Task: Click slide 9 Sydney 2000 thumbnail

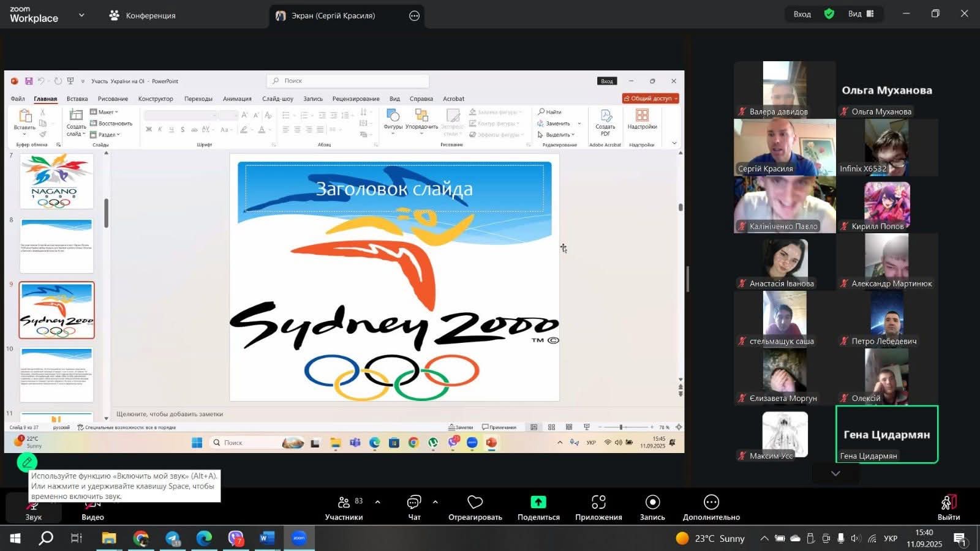Action: pos(56,310)
